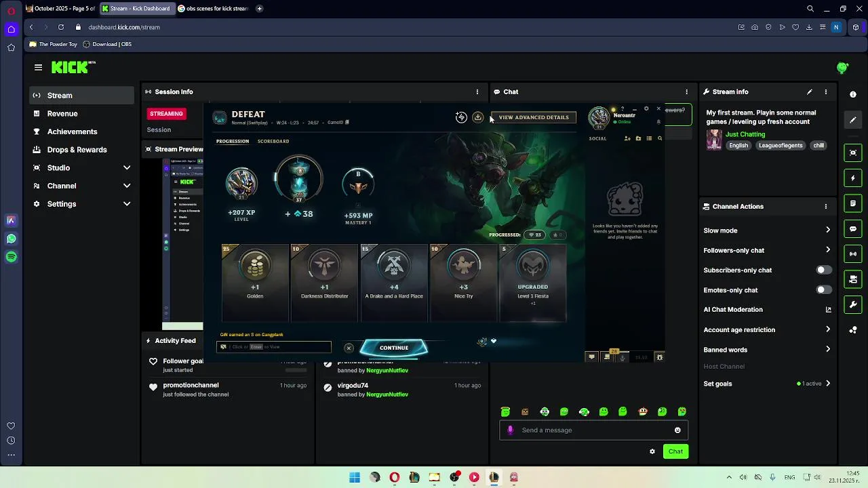This screenshot has width=868, height=488.
Task: Open the Download | OBS bookmark
Action: point(107,44)
